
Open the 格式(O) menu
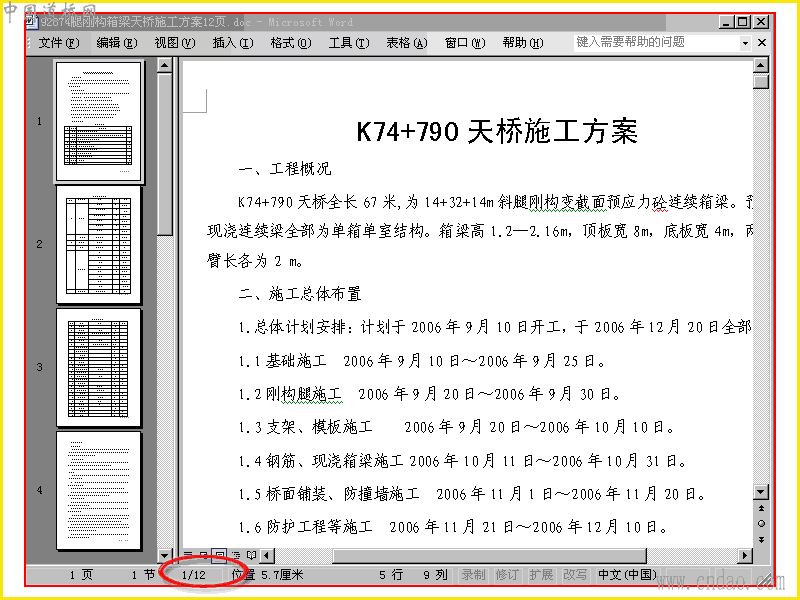tap(291, 43)
